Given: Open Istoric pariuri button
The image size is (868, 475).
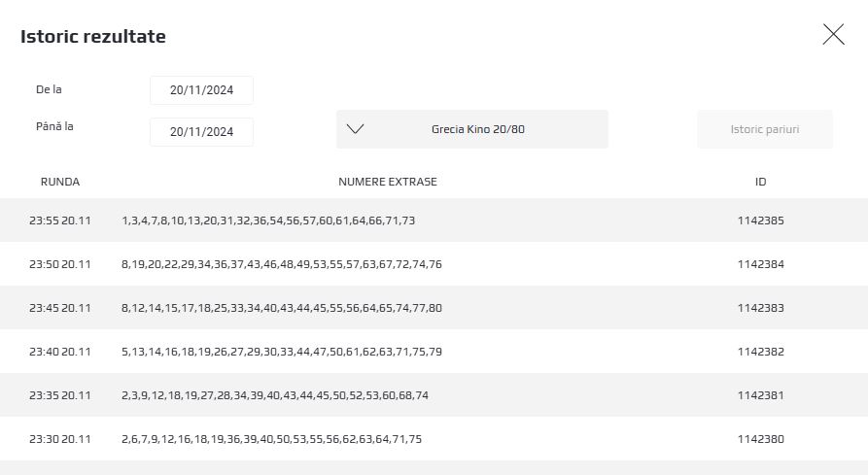Looking at the screenshot, I should click(765, 129).
